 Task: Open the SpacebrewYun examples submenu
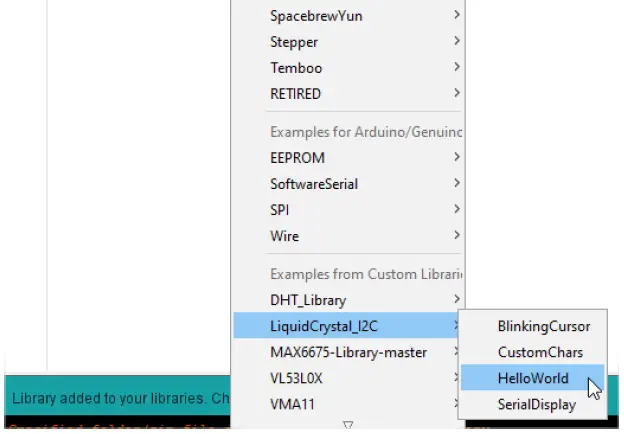coord(348,16)
